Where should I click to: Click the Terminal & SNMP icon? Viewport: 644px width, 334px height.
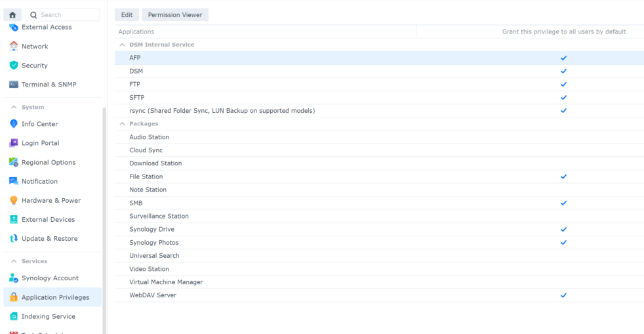pyautogui.click(x=14, y=84)
